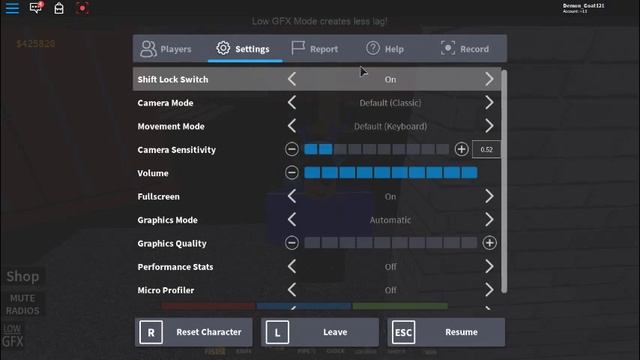Click the Camera Sensitivity 0.52 value field
640x360 pixels.
(x=486, y=149)
